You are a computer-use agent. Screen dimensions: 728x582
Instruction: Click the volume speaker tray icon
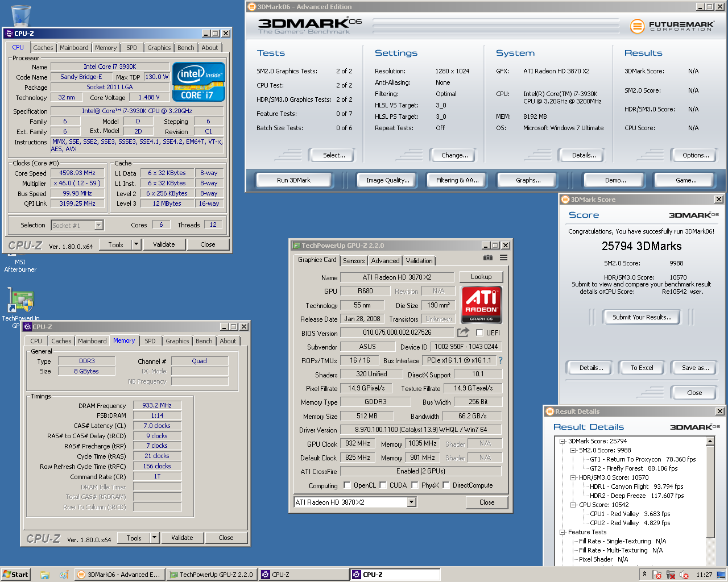pyautogui.click(x=684, y=575)
